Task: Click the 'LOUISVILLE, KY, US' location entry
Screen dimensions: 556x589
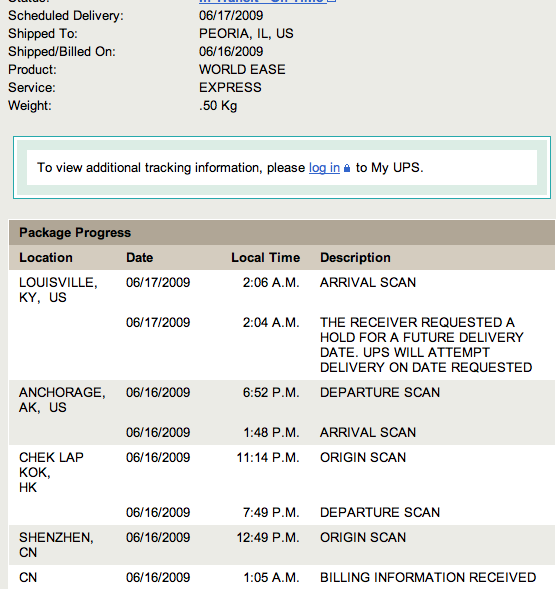Action: [58, 290]
